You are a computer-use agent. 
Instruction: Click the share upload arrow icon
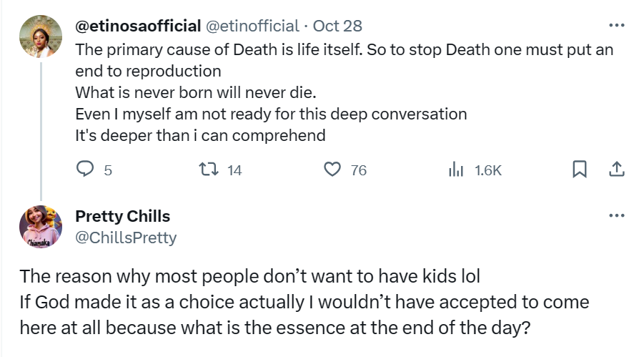click(x=616, y=170)
